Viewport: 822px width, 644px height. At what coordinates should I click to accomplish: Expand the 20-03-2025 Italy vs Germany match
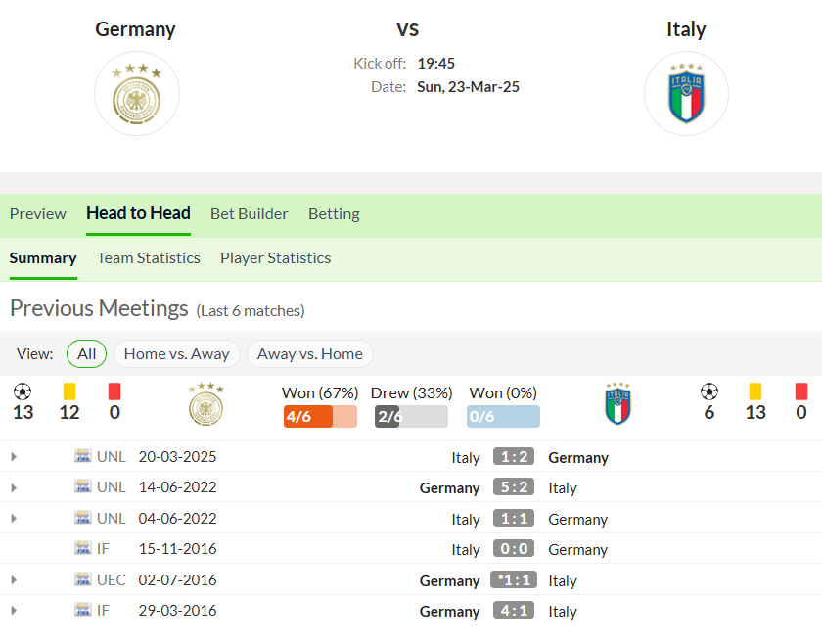pos(14,457)
